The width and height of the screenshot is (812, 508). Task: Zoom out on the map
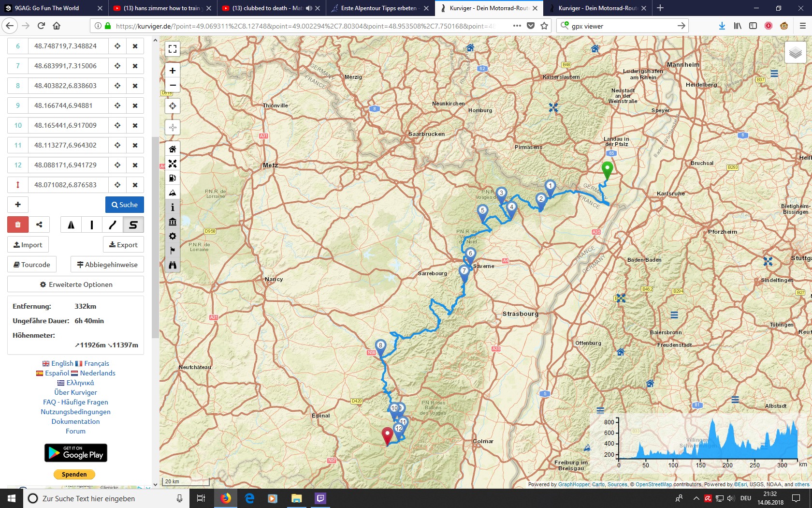pyautogui.click(x=173, y=85)
